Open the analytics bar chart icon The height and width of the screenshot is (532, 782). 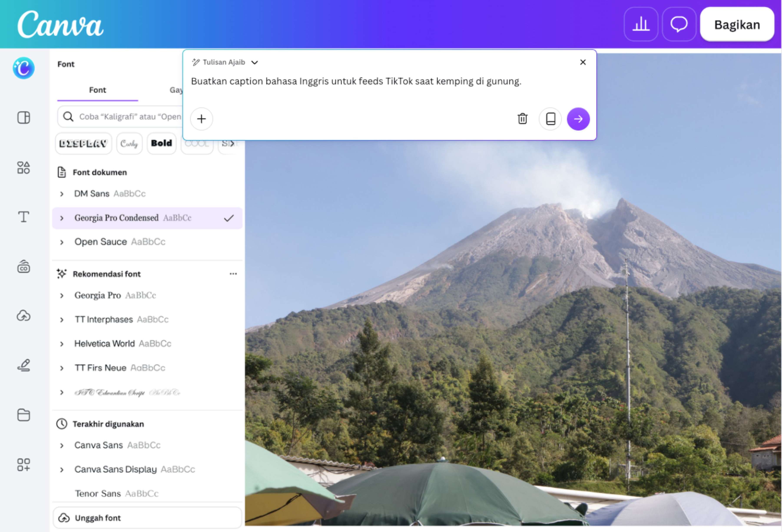pos(641,24)
